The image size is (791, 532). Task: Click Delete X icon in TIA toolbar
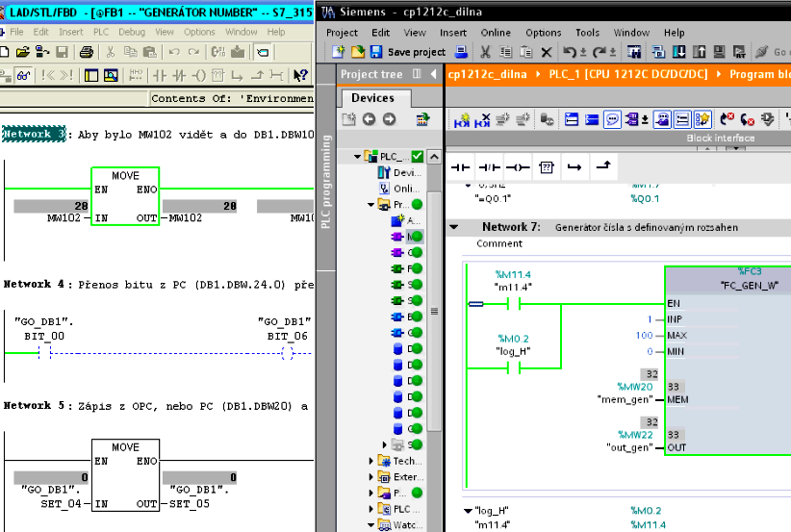click(547, 52)
